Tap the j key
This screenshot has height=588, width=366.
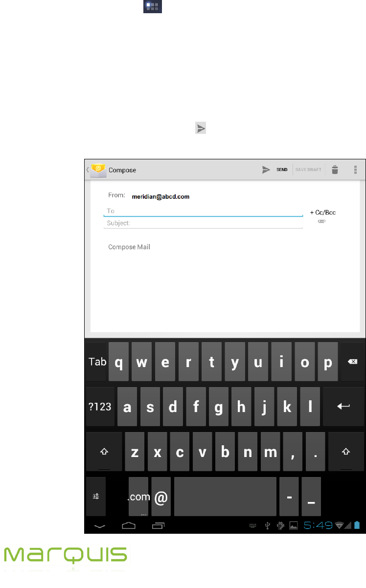click(x=264, y=407)
